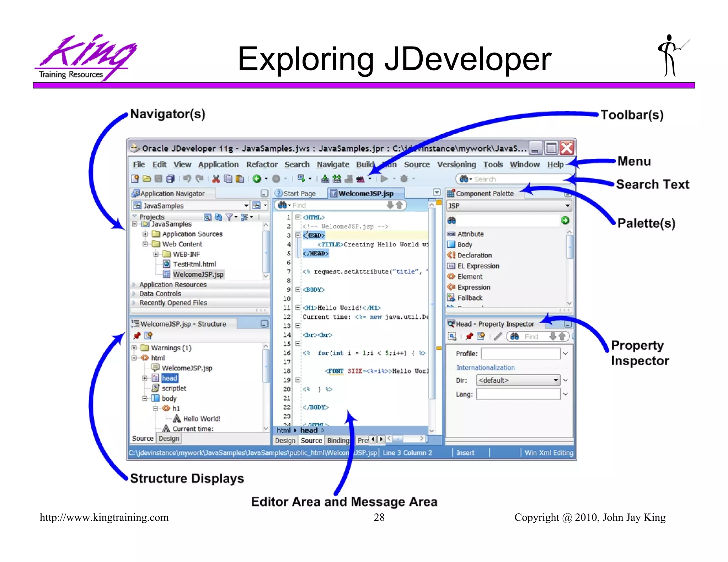Image resolution: width=728 pixels, height=562 pixels.
Task: Switch to Structure panel Design tab
Action: (x=169, y=438)
